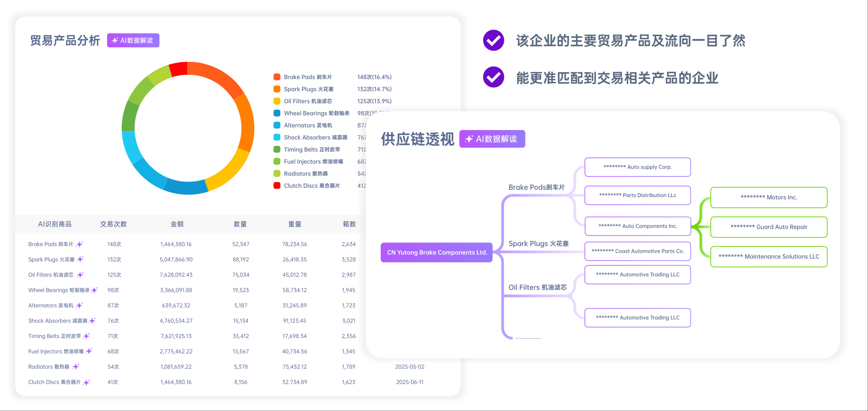Image resolution: width=868 pixels, height=411 pixels.
Task: Click legend value 132次(14.7%)
Action: (x=374, y=89)
